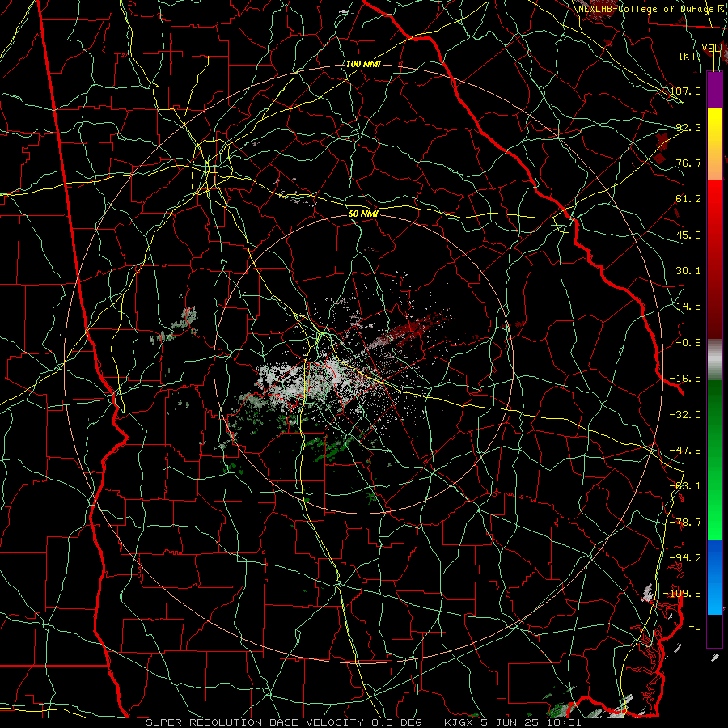Select the -94.2 velocity scale value
The height and width of the screenshot is (728, 728).
[x=685, y=557]
